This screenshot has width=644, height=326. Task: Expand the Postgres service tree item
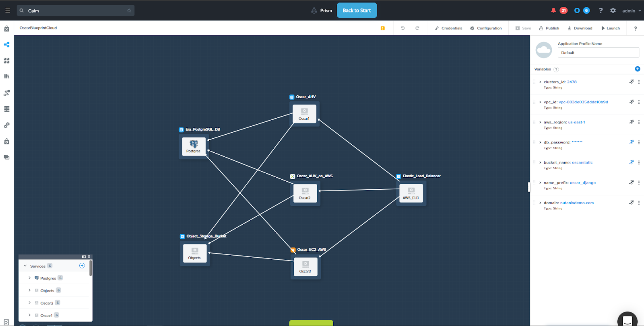(x=29, y=278)
